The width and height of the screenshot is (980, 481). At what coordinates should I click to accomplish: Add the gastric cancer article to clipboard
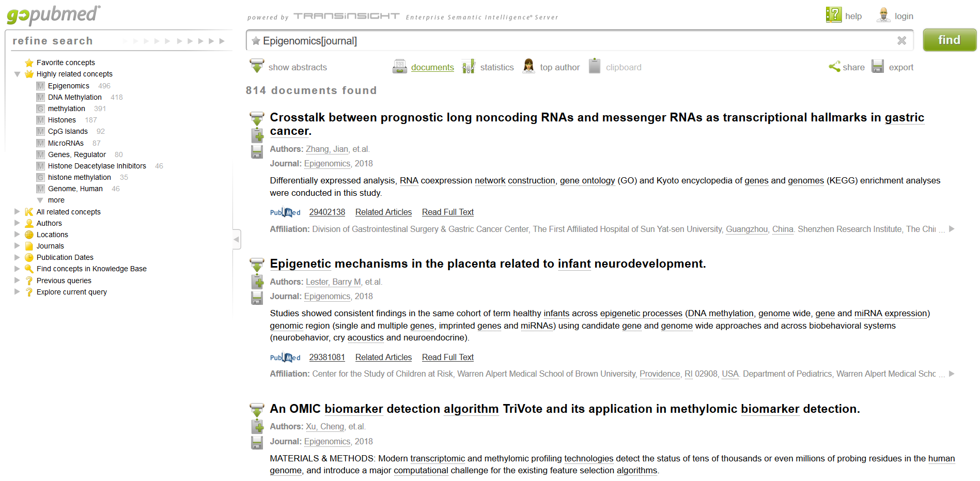pyautogui.click(x=257, y=135)
